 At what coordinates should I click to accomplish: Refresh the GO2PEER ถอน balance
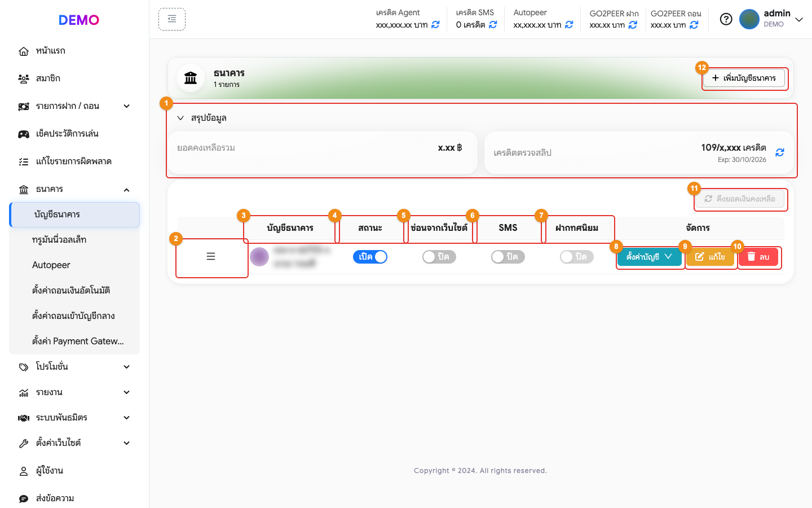[694, 25]
